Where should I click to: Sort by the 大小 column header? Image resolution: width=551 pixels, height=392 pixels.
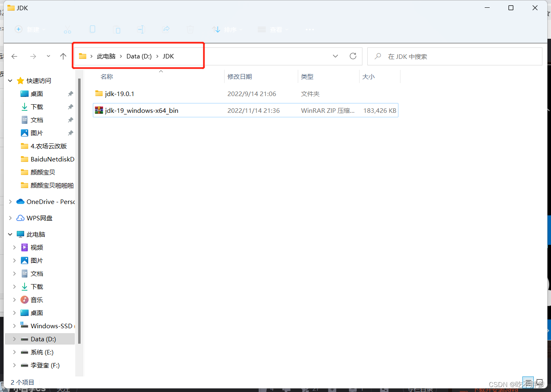369,76
